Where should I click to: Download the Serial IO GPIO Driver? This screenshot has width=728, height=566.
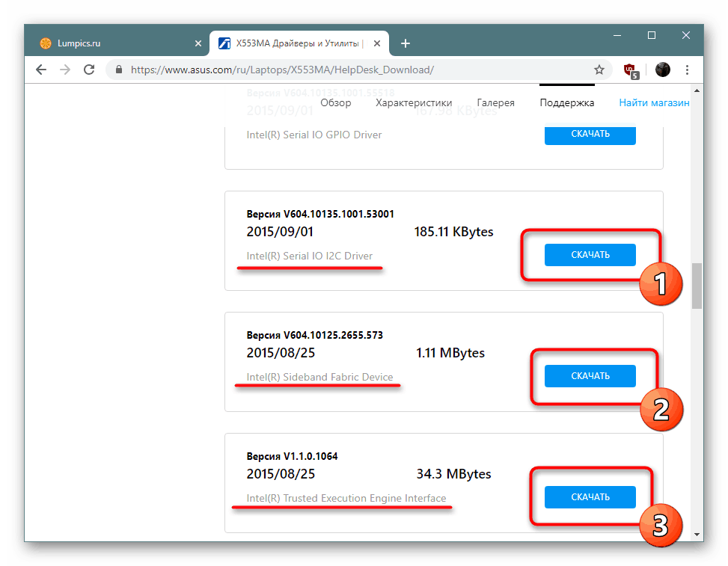click(590, 135)
